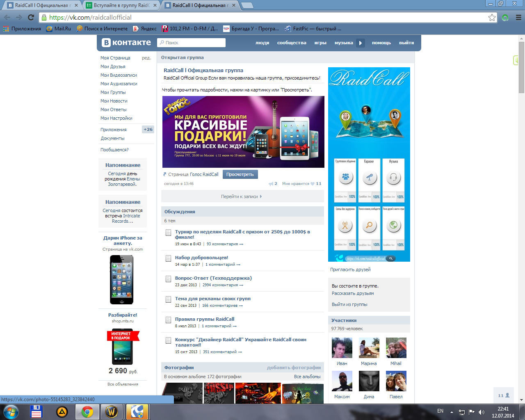
Task: Click добавить фотографии link
Action: 294,367
